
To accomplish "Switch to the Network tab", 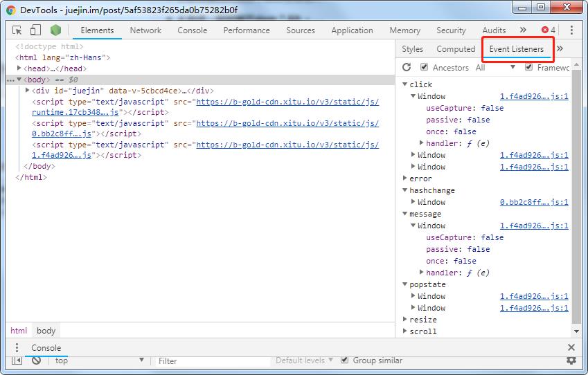I will coord(145,30).
